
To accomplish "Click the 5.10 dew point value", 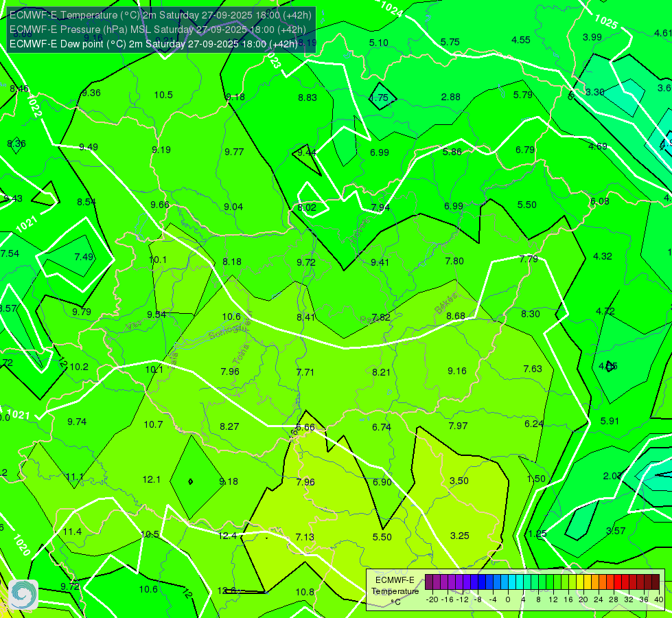I will 379,43.
